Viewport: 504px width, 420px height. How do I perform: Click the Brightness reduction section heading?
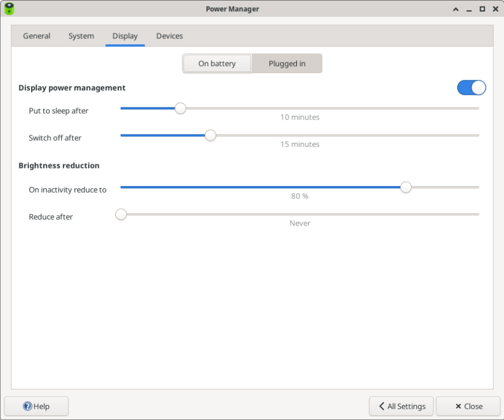coord(59,166)
